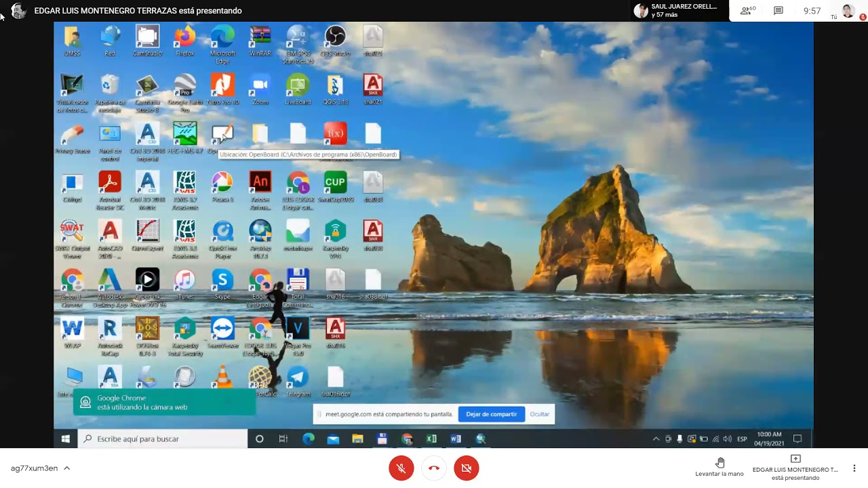Click the 'Ocultar' link in the sharing bar
This screenshot has height=488, width=868.
[540, 414]
